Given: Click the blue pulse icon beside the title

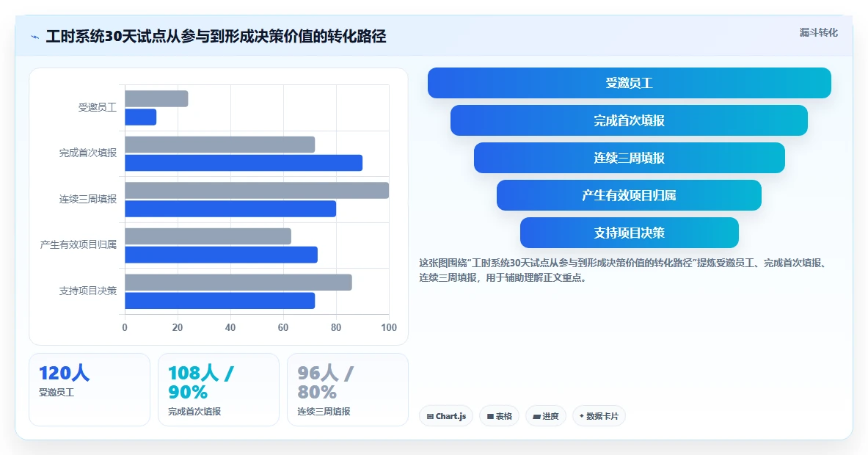Looking at the screenshot, I should click(35, 37).
